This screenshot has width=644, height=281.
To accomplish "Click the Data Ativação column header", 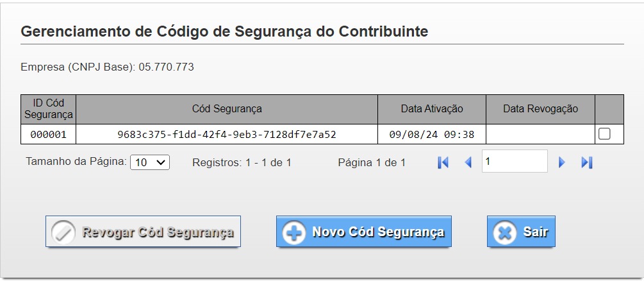I will click(432, 109).
